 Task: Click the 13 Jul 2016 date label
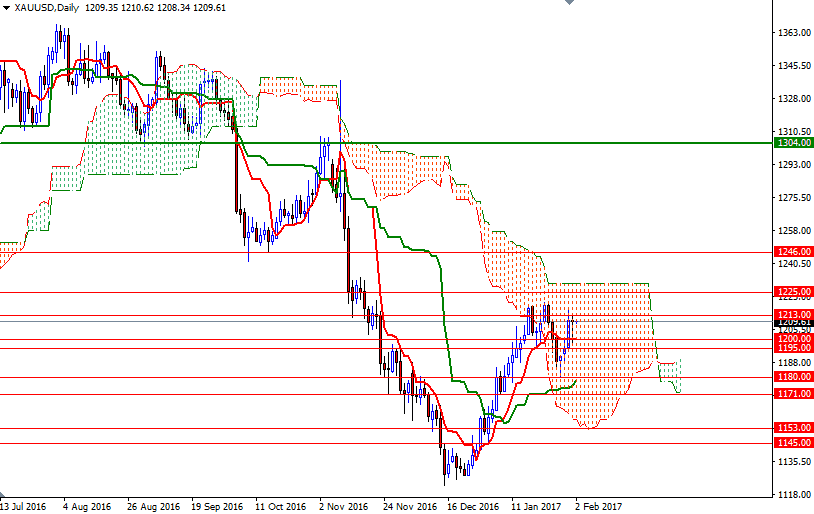pos(24,506)
